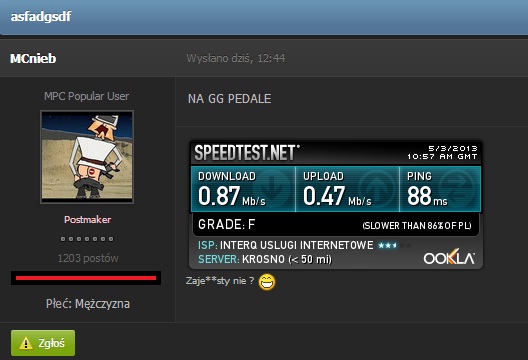528x360 pixels.
Task: Click the Zgłoś report button
Action: pos(43,343)
